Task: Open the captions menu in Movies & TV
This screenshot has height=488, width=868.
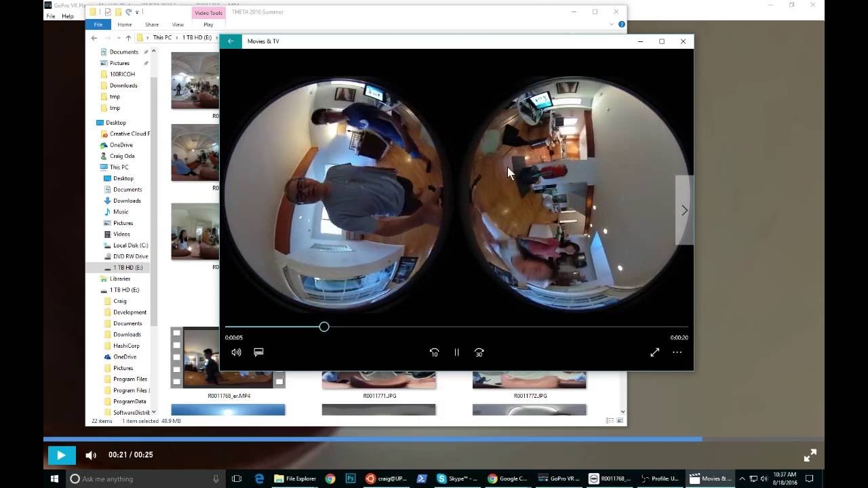Action: (258, 352)
